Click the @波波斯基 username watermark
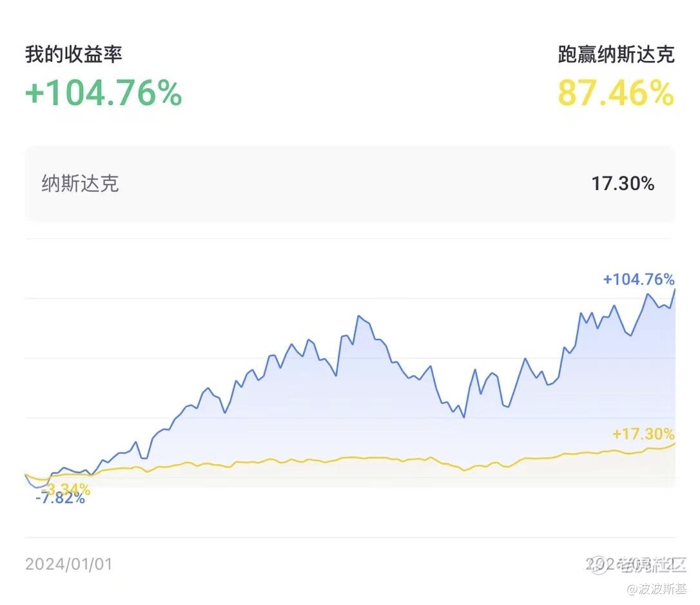700x605 pixels. click(657, 588)
